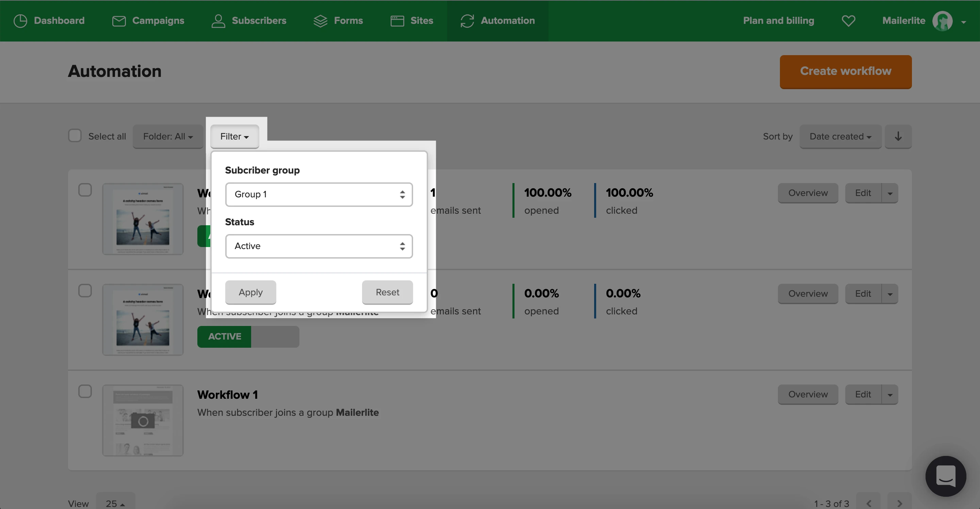This screenshot has height=509, width=980.
Task: Open Folder: All dropdown
Action: click(168, 136)
